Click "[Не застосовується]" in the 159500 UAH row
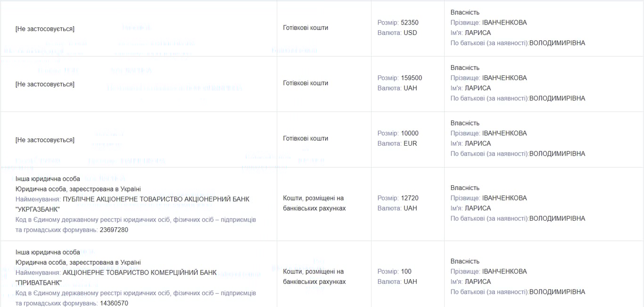The height and width of the screenshot is (307, 644). pyautogui.click(x=45, y=84)
